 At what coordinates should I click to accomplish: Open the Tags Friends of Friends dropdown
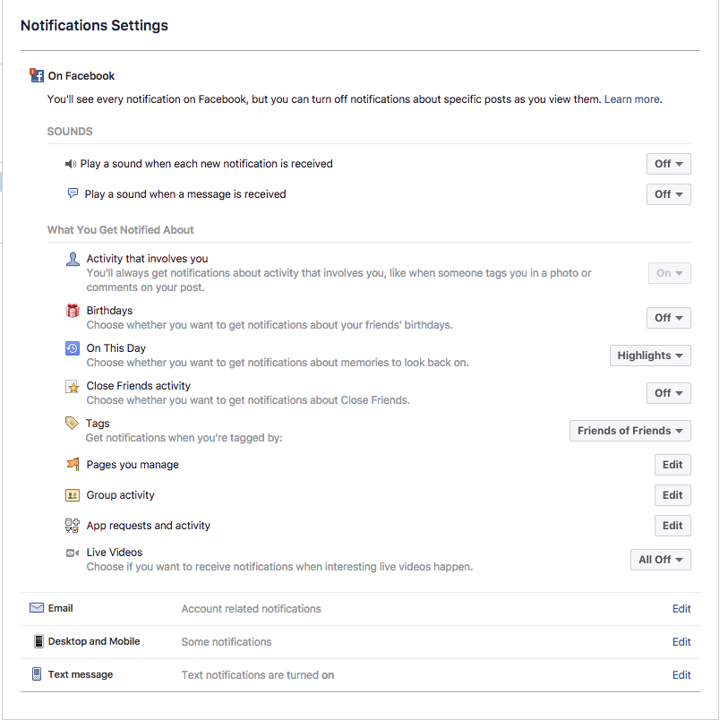click(630, 431)
